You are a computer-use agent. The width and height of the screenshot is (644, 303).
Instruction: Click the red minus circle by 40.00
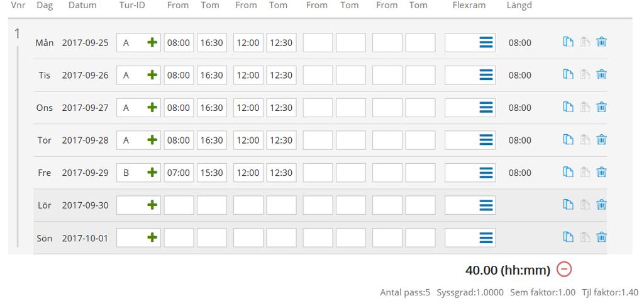click(x=564, y=269)
